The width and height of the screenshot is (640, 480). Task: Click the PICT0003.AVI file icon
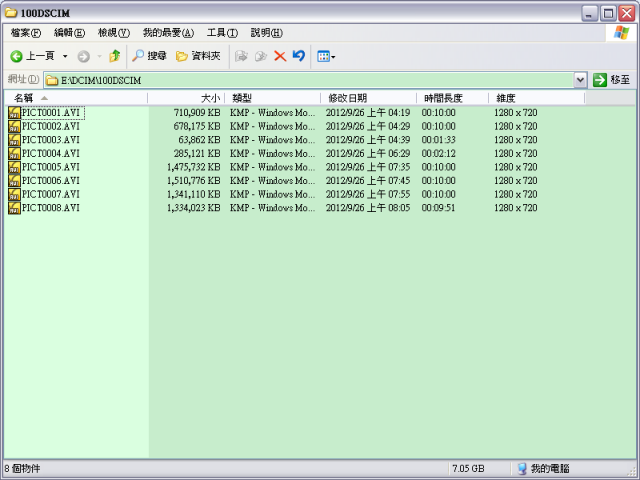tap(14, 140)
